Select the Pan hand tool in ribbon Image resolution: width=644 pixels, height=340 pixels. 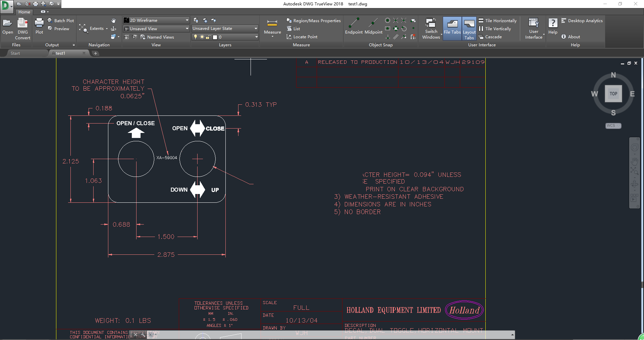pos(113,20)
